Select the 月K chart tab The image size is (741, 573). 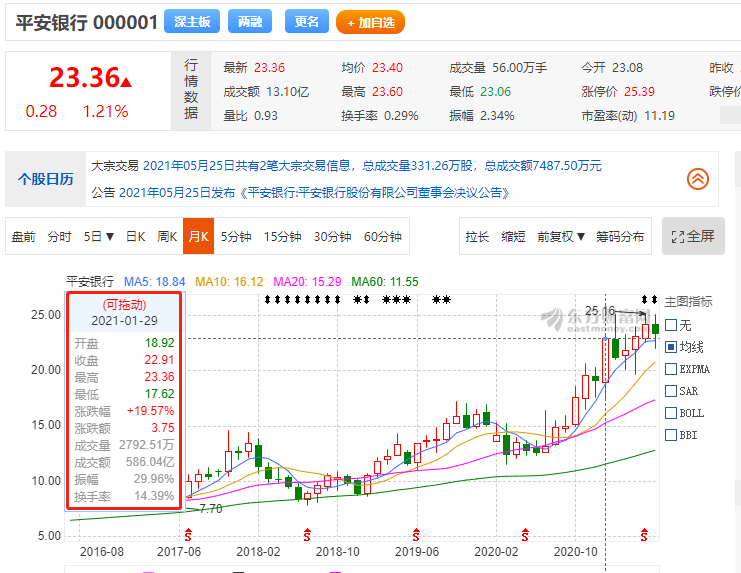coord(198,236)
